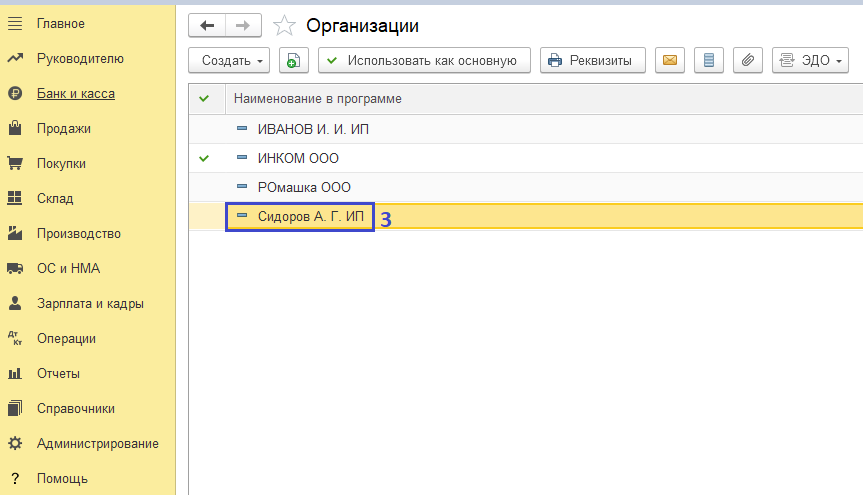The image size is (863, 495).
Task: Add Организации page to favorites star
Action: coord(284,26)
